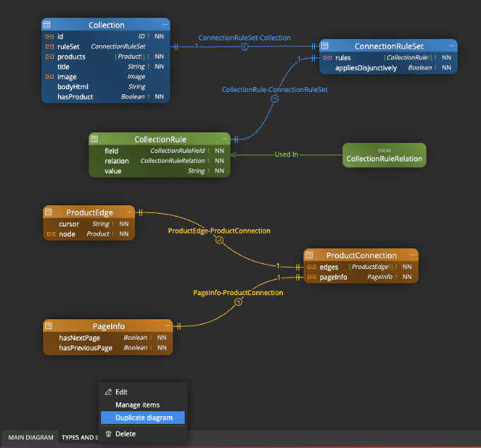
Task: Click the ProductEdge table icon
Action: coord(49,212)
